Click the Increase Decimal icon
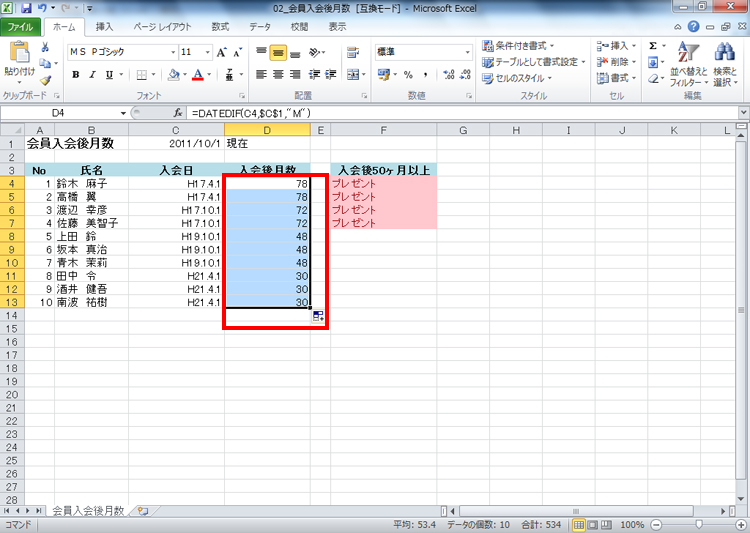The width and height of the screenshot is (750, 533). click(x=449, y=75)
